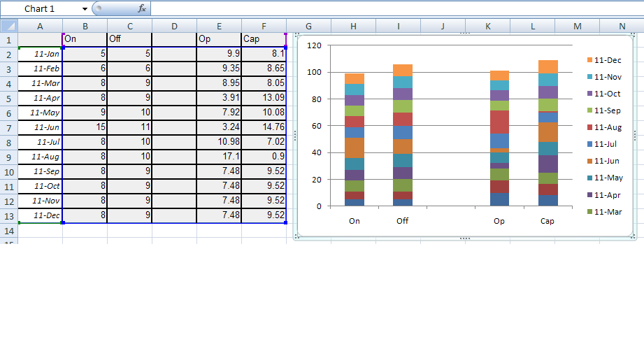This screenshot has height=358, width=644.
Task: Click the orange 11-Dec legend swatch
Action: (589, 61)
